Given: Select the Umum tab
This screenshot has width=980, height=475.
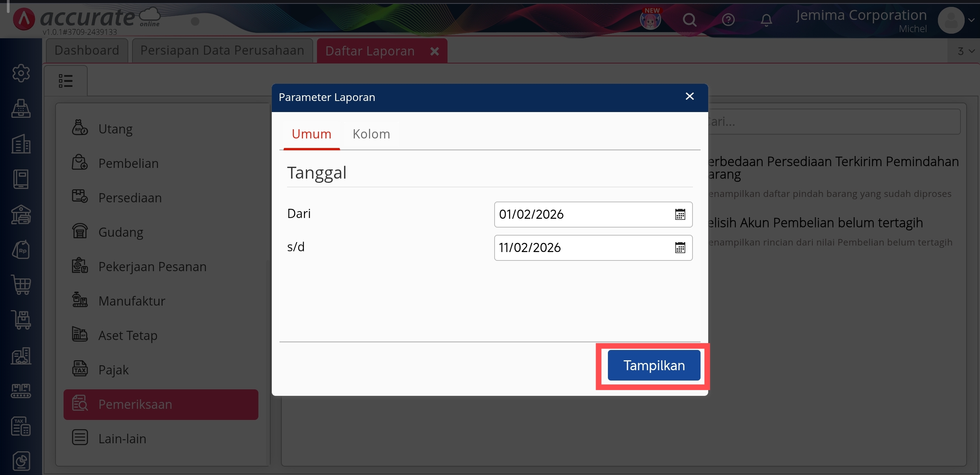Looking at the screenshot, I should [311, 134].
